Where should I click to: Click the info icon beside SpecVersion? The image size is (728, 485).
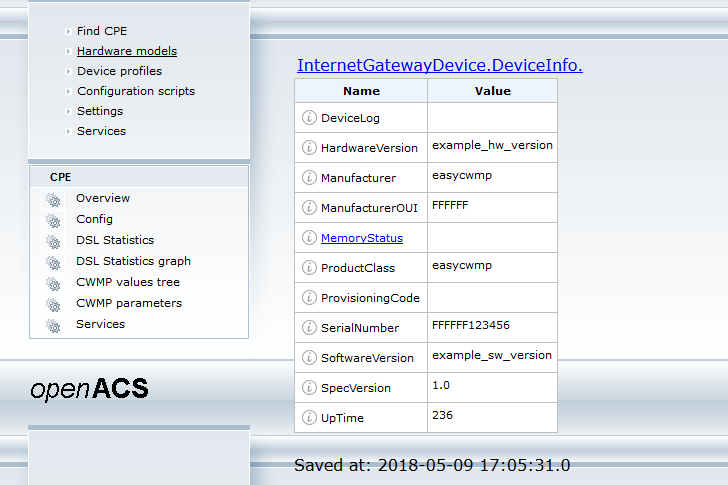click(309, 388)
